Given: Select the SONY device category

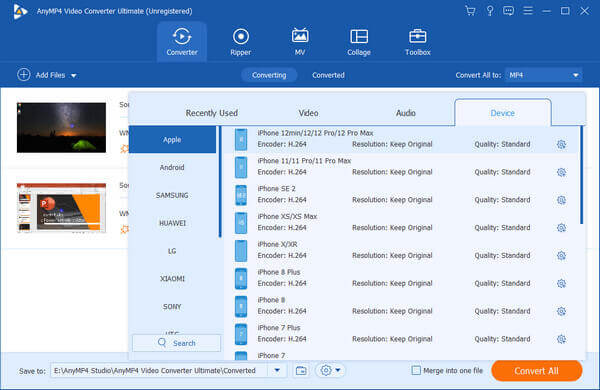Looking at the screenshot, I should (172, 307).
